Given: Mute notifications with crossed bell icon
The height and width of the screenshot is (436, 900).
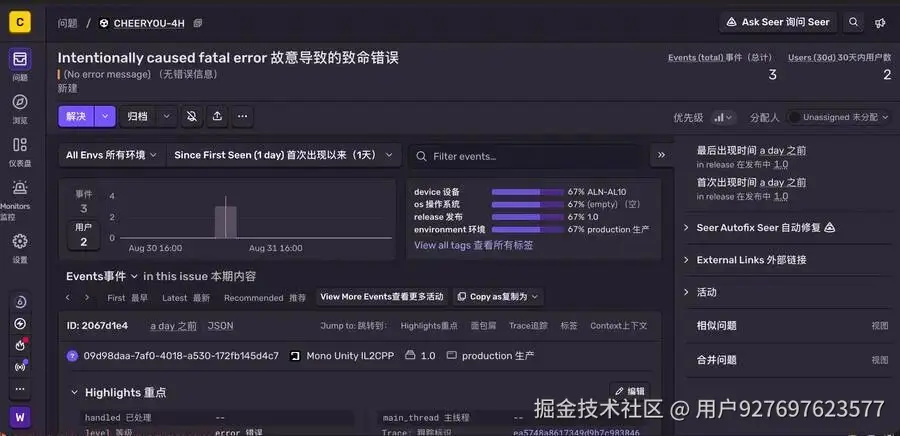Looking at the screenshot, I should tap(192, 116).
